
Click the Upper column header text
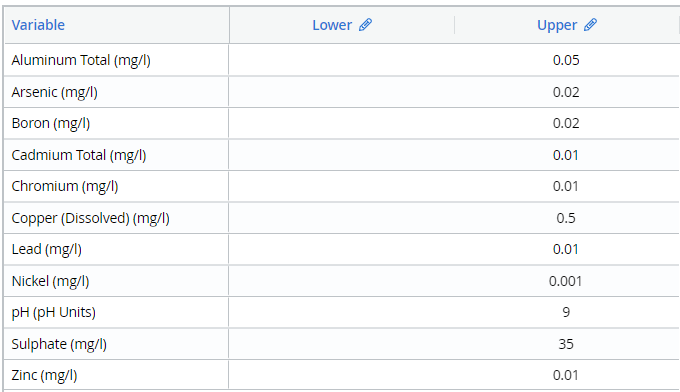(x=557, y=25)
